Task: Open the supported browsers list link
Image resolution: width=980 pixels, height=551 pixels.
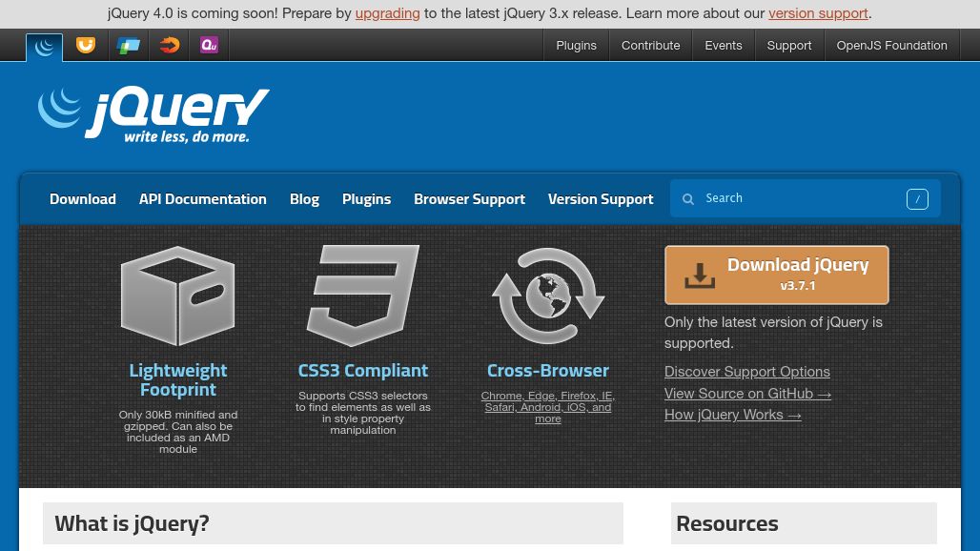Action: 548,407
